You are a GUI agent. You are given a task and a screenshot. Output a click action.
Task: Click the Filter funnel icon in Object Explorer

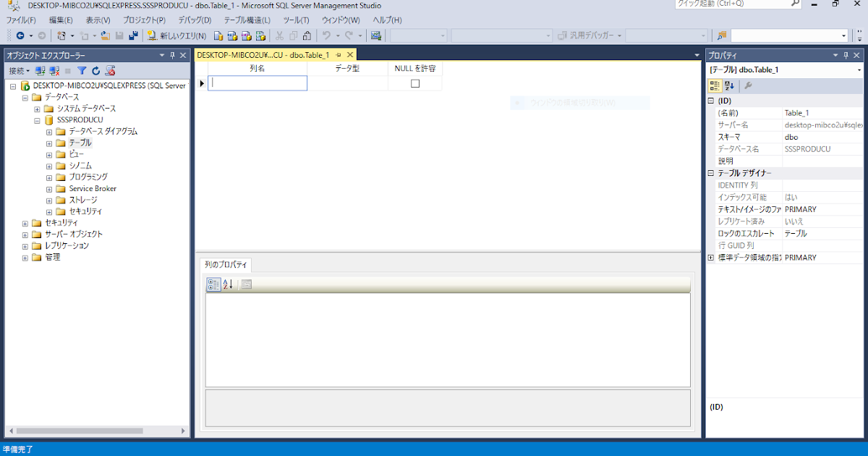click(x=82, y=71)
